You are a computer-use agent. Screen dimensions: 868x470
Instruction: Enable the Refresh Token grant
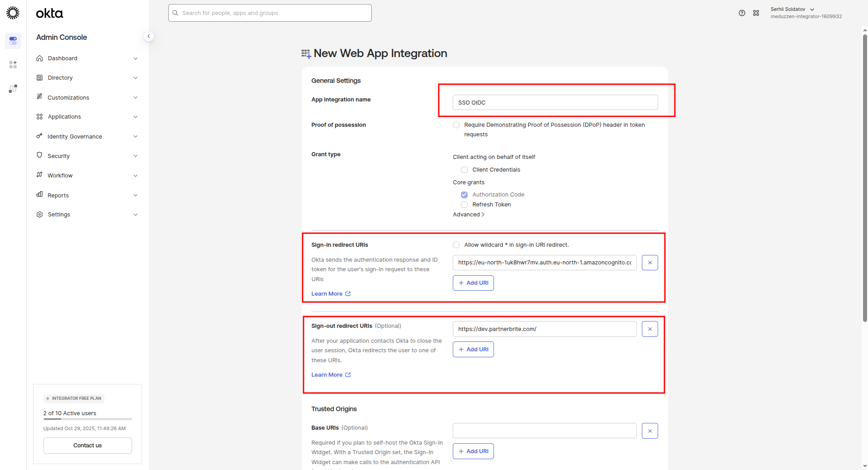(464, 205)
